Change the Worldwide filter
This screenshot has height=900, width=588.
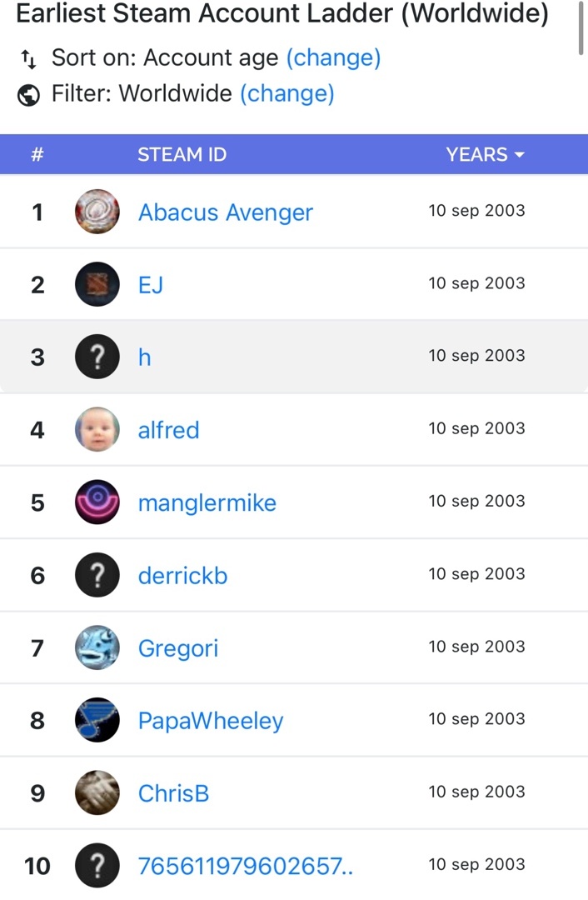(x=287, y=93)
